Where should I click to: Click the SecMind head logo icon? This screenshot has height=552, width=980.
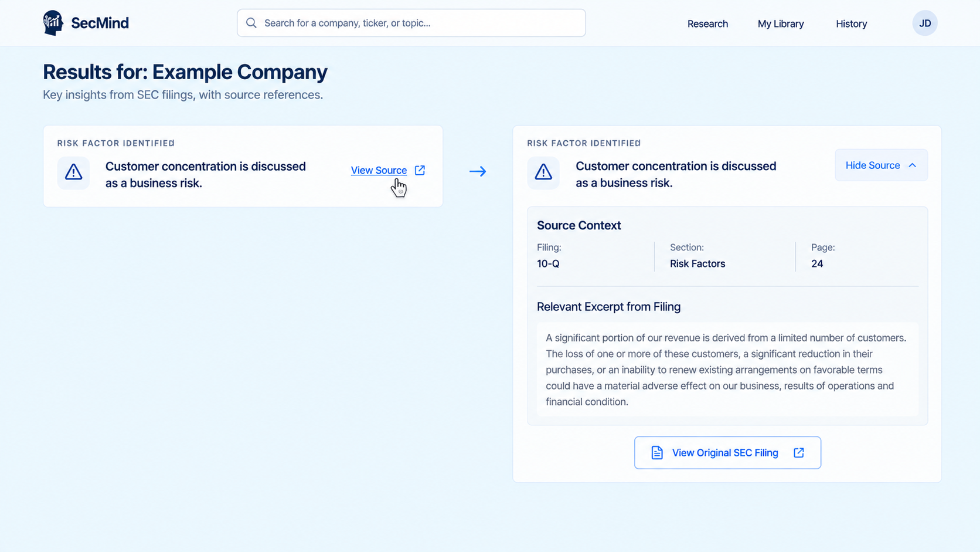(53, 23)
